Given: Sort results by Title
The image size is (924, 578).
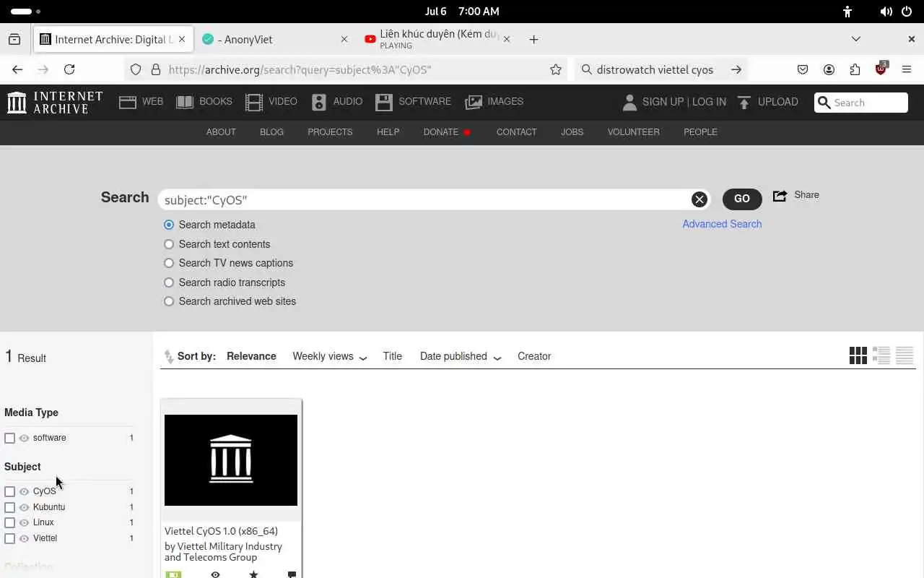Looking at the screenshot, I should pyautogui.click(x=392, y=356).
